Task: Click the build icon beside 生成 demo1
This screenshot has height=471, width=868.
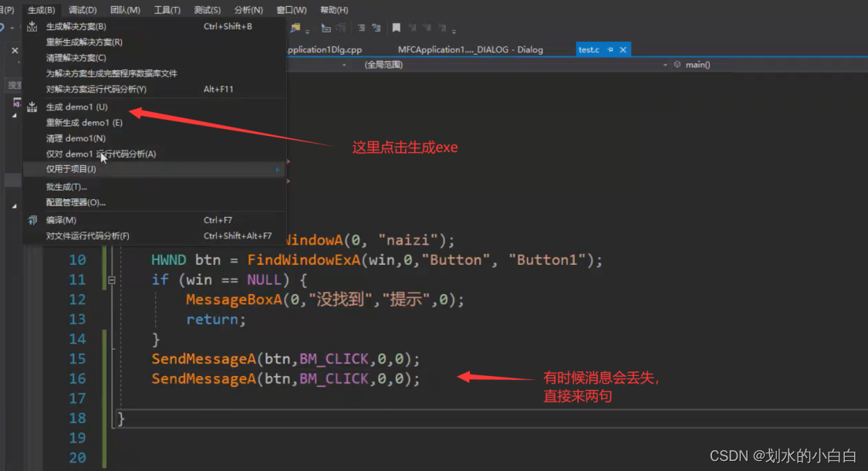Action: click(32, 107)
